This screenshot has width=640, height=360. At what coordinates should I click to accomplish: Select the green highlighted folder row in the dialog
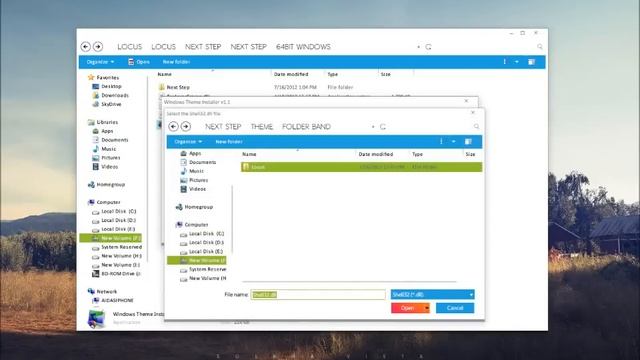point(361,167)
